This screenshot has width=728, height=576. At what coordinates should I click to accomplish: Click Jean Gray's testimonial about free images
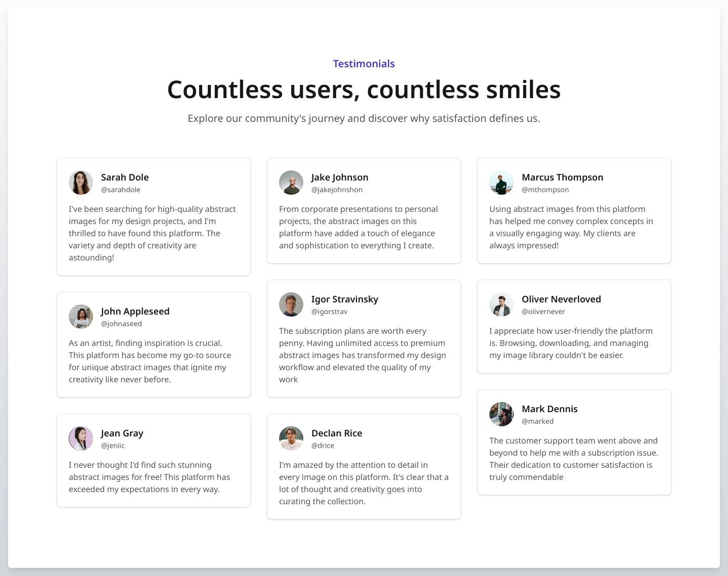click(150, 477)
